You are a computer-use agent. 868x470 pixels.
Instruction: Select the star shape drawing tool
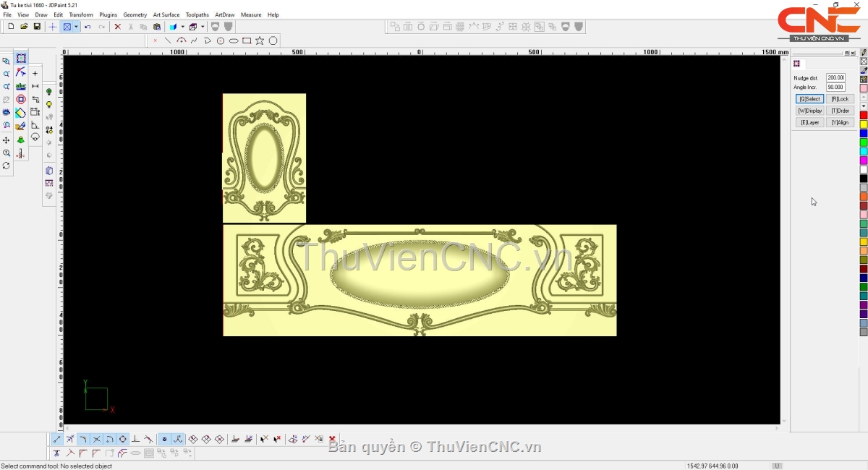260,40
